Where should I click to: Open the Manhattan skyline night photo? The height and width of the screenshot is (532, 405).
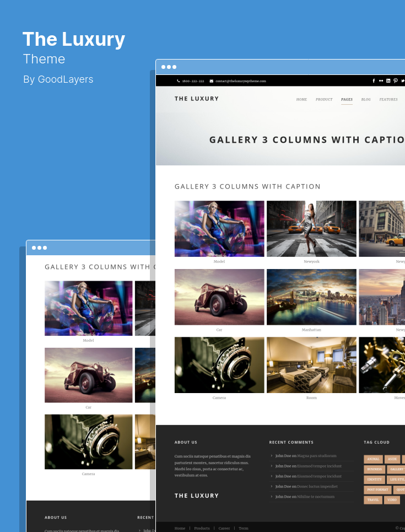pos(311,297)
